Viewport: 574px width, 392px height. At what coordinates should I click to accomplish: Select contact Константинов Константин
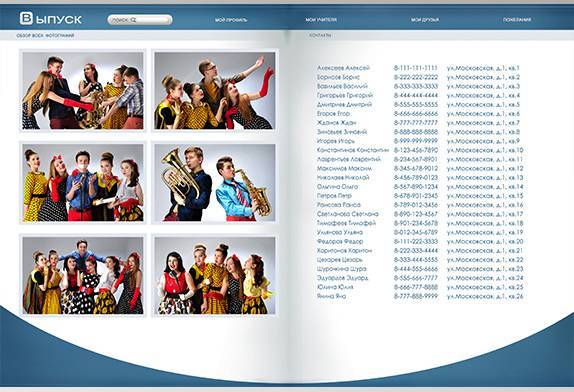tap(353, 150)
